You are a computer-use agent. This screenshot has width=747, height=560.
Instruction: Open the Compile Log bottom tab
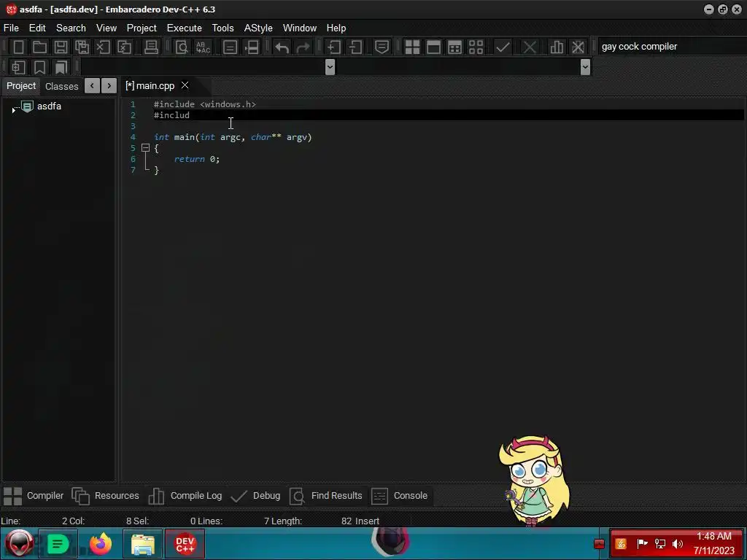pyautogui.click(x=185, y=496)
